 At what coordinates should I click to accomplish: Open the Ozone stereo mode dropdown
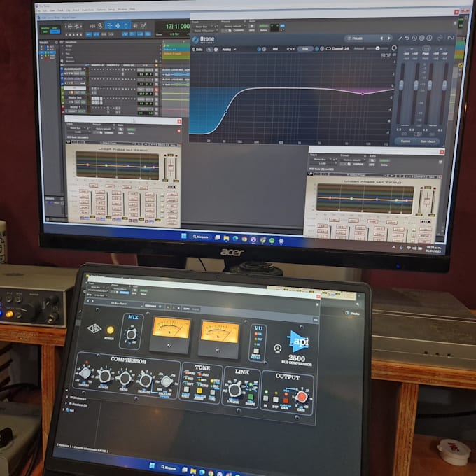[291, 49]
